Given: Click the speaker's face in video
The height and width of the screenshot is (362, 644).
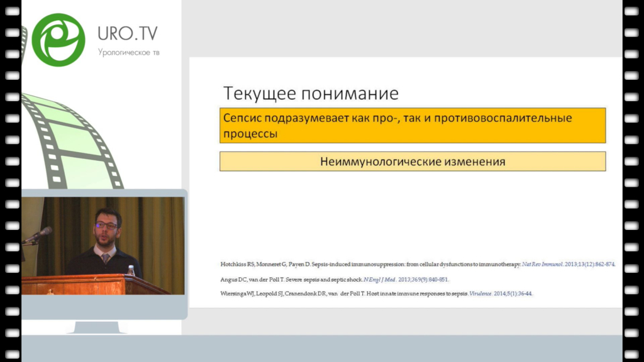Looking at the screenshot, I should click(x=106, y=225).
